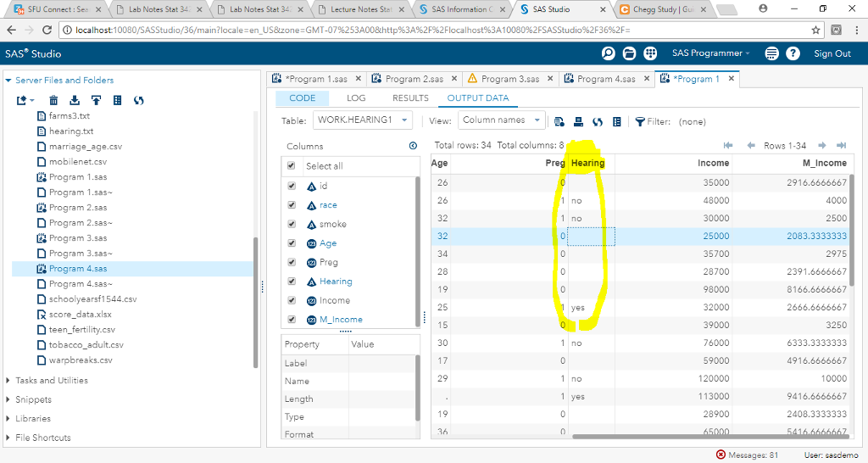This screenshot has height=463, width=868.
Task: Switch to the RESULTS tab
Action: (410, 98)
